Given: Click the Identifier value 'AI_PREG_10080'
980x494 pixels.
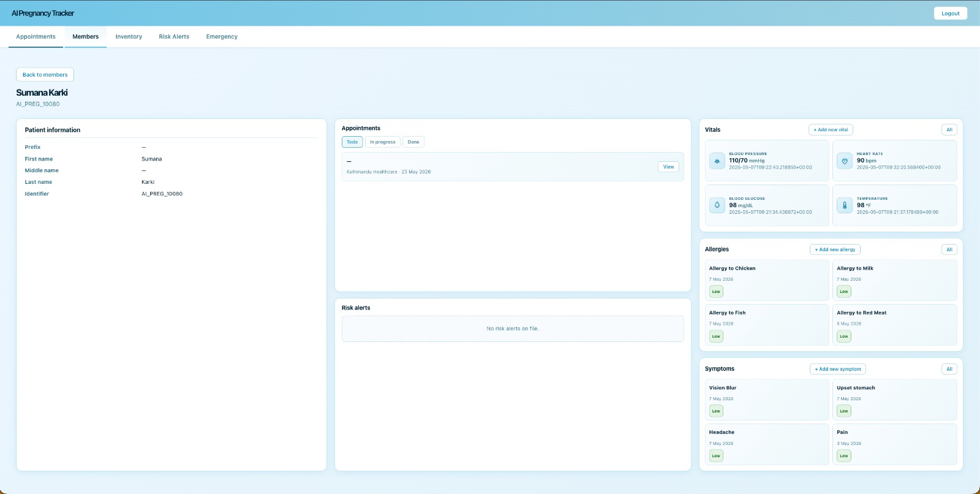Looking at the screenshot, I should click(162, 194).
